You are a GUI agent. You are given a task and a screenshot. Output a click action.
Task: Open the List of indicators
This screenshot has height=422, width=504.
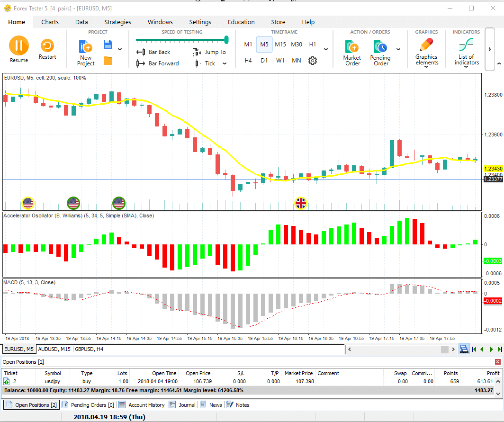(x=466, y=51)
